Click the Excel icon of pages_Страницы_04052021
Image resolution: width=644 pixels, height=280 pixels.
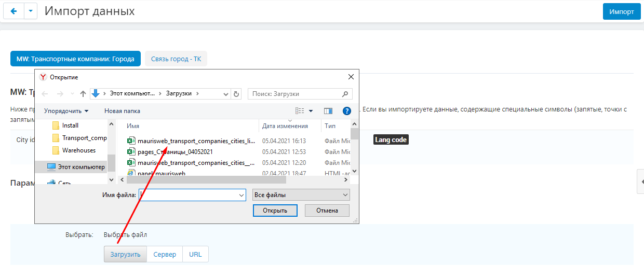(131, 152)
